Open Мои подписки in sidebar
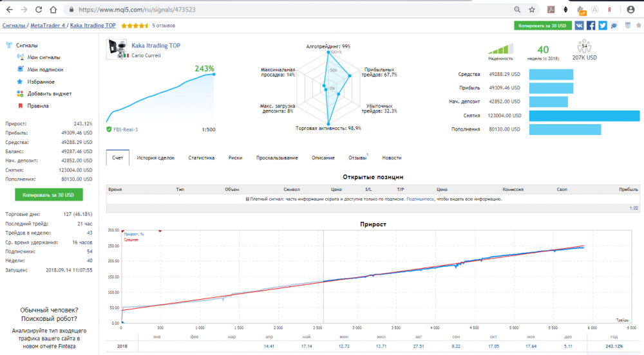The image size is (644, 355). 45,69
